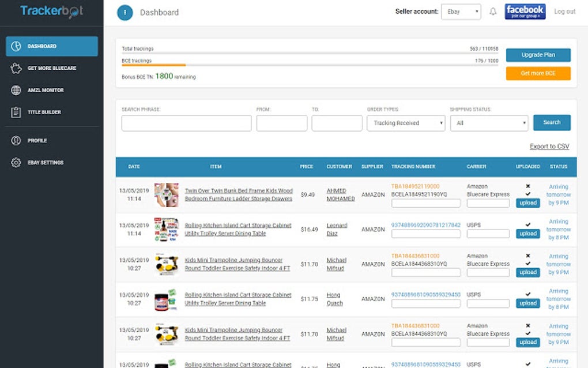Click upload button in Ahmed Mohamed row
This screenshot has width=588, height=368.
tap(528, 203)
